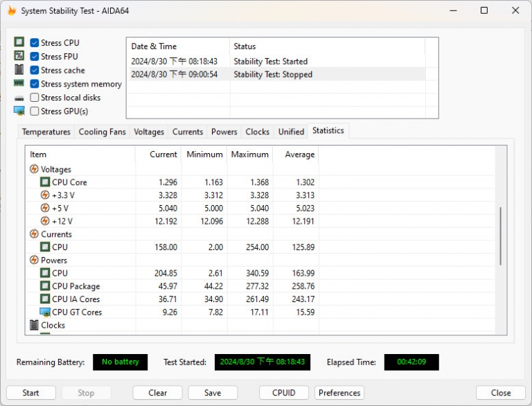Click the Save button
This screenshot has width=532, height=406.
coord(213,393)
